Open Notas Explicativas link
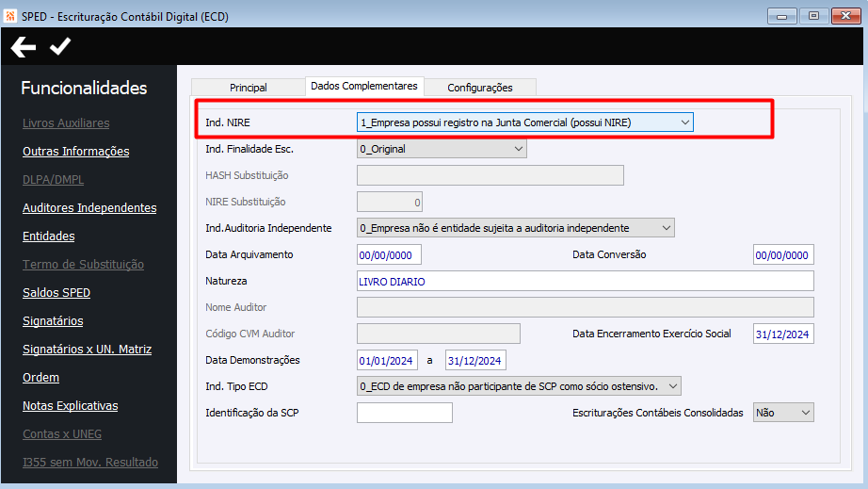The image size is (868, 489). point(71,405)
